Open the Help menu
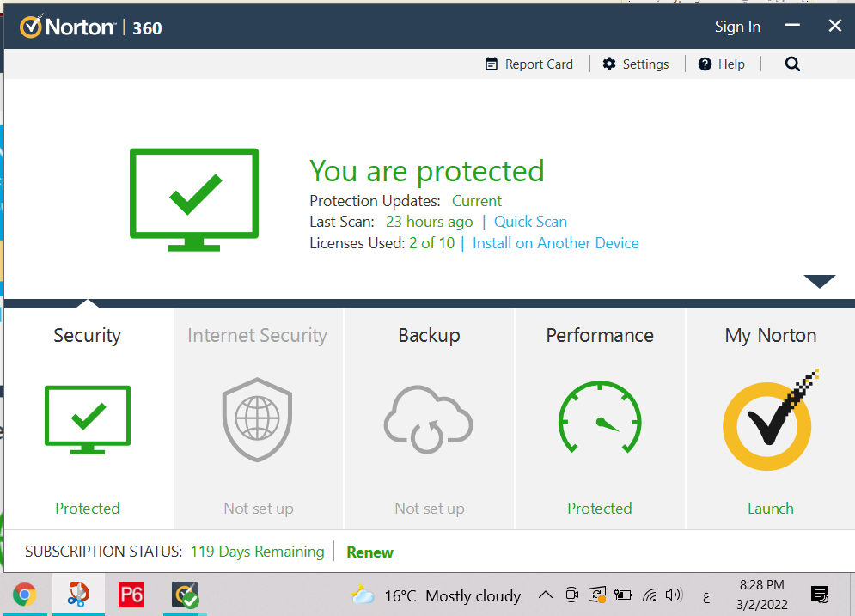This screenshot has width=855, height=616. pos(722,64)
